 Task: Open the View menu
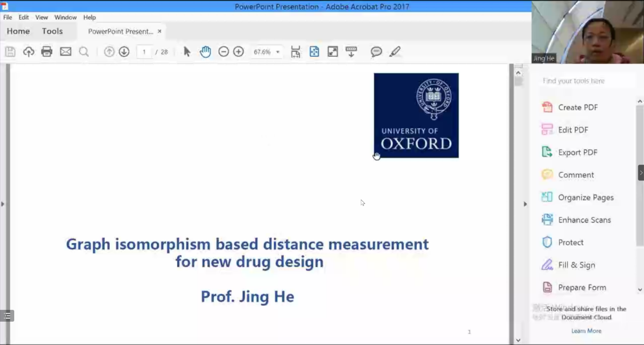pos(42,17)
